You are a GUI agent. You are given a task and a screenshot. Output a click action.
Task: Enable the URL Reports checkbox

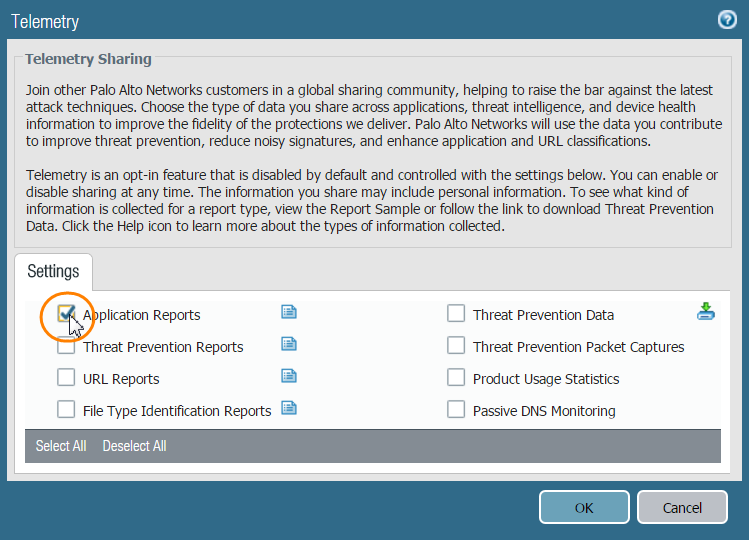pyautogui.click(x=66, y=378)
